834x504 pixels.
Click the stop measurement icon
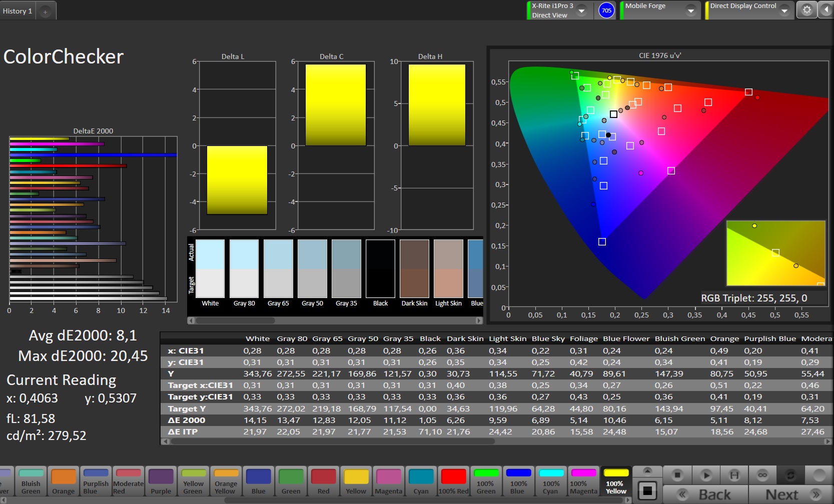point(677,475)
